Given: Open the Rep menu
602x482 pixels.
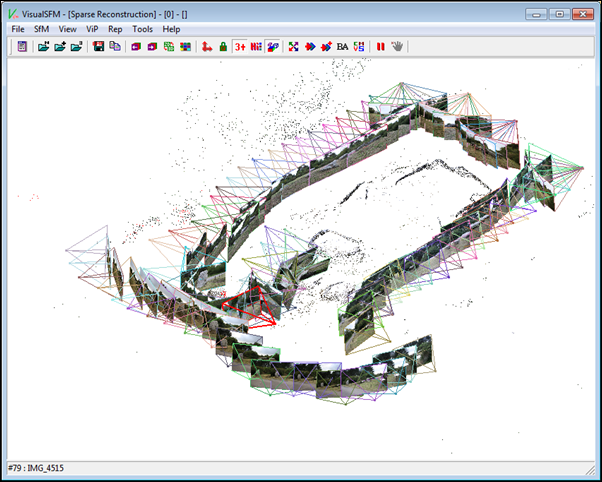Looking at the screenshot, I should click(x=115, y=29).
